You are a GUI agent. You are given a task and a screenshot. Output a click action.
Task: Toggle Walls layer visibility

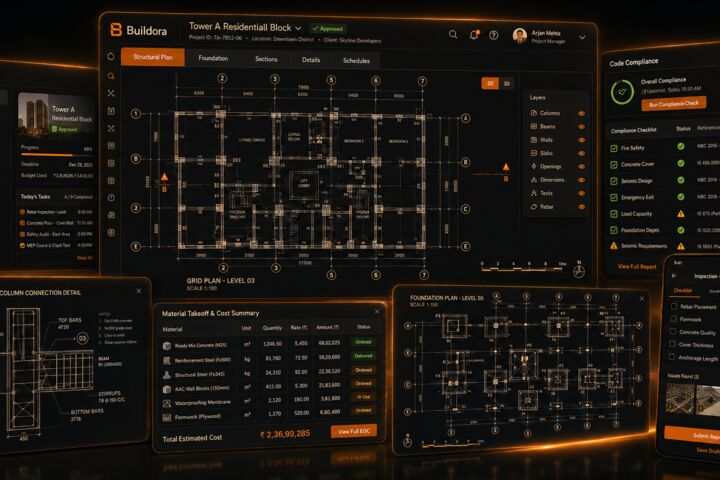(581, 140)
